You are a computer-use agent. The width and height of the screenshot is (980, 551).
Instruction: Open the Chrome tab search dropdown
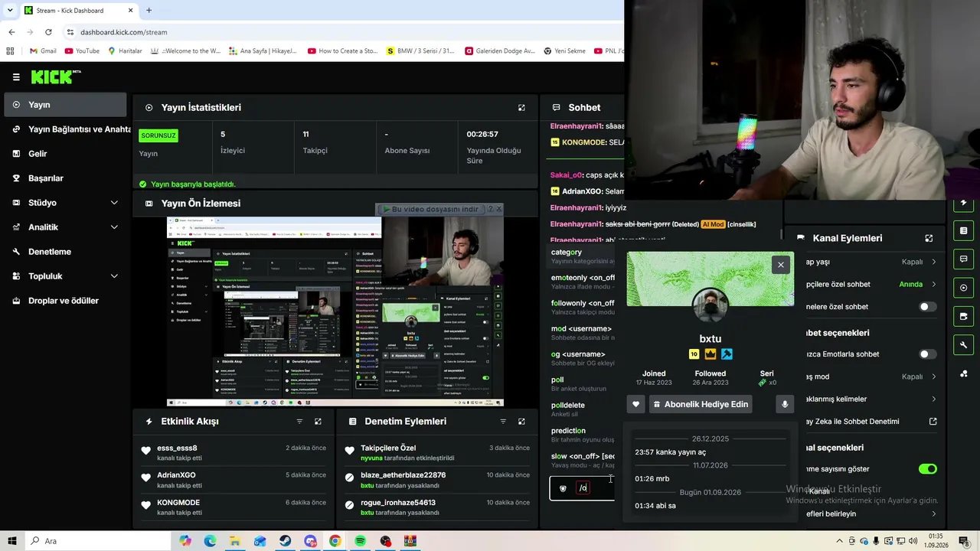10,10
